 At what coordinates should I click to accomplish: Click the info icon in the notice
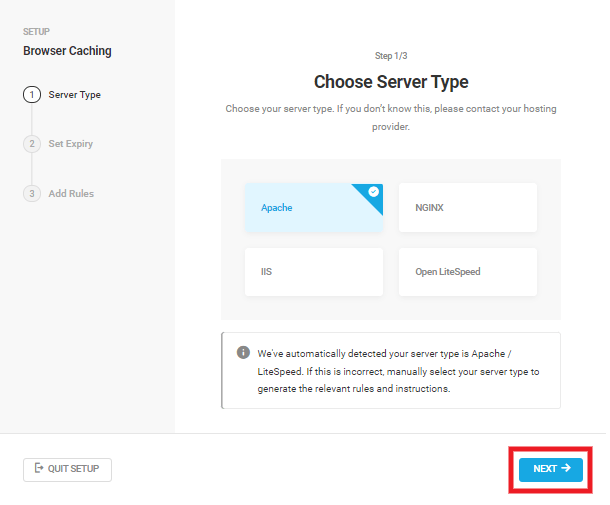pos(243,352)
